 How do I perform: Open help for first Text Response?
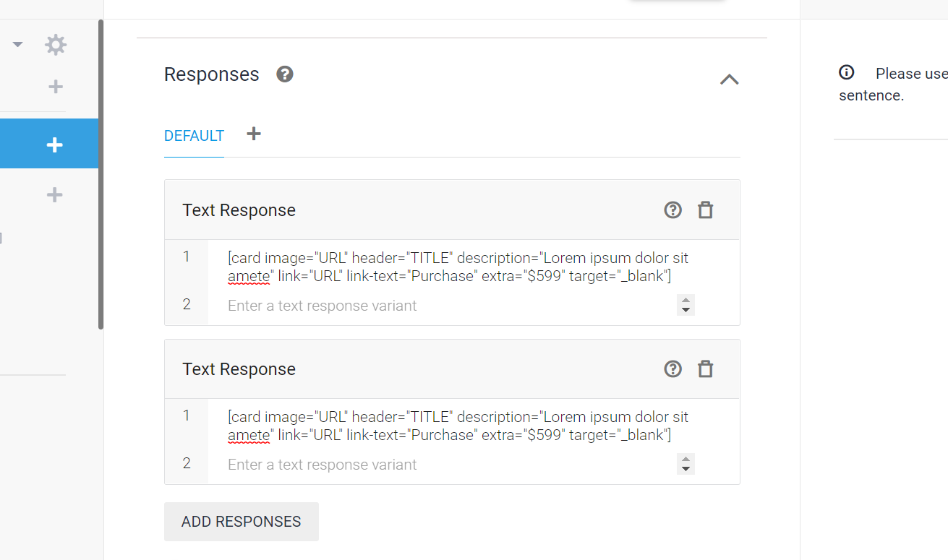click(x=672, y=210)
